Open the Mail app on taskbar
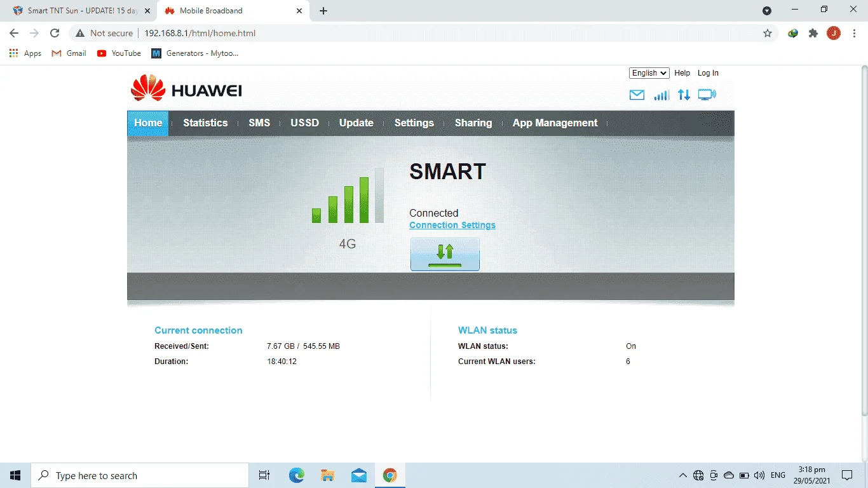 [x=359, y=475]
